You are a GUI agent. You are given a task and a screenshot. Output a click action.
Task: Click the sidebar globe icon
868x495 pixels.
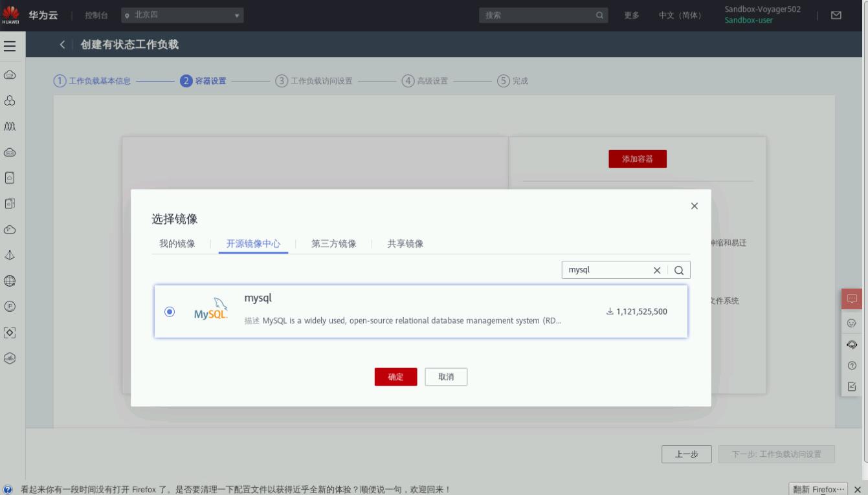[x=10, y=281]
